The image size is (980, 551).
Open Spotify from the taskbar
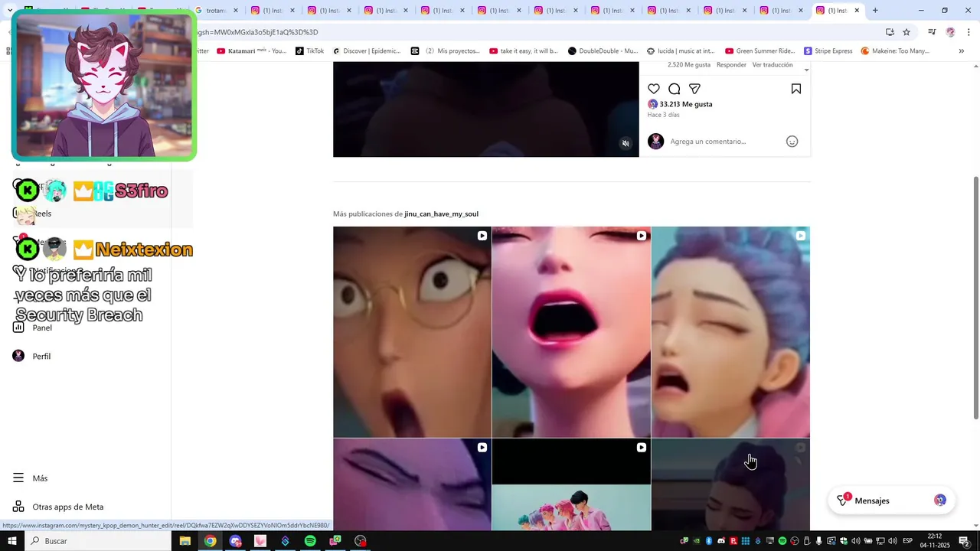310,541
